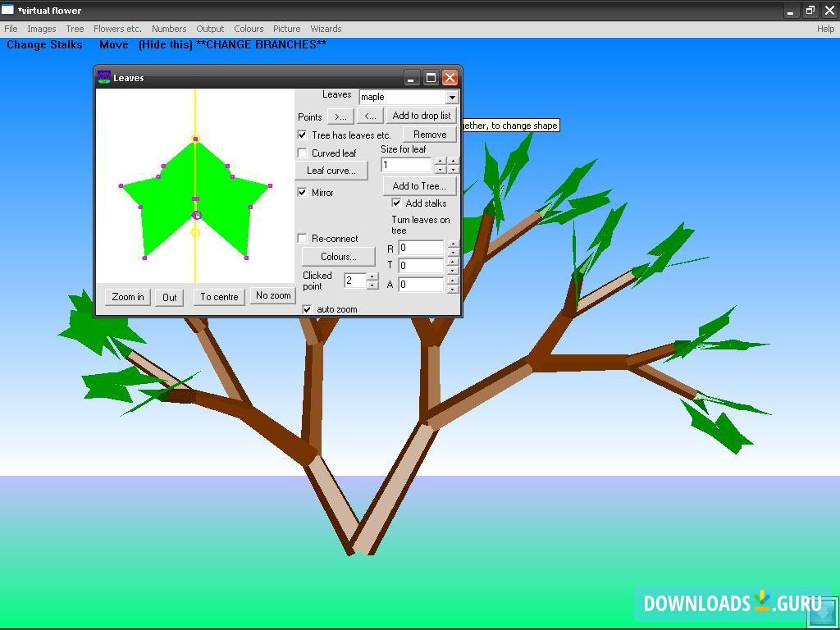840x630 pixels.
Task: Click the A angle input field
Action: pyautogui.click(x=422, y=285)
